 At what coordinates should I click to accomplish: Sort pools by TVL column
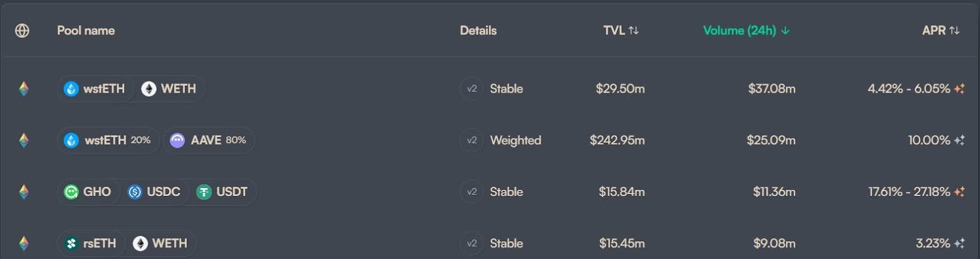tap(620, 31)
